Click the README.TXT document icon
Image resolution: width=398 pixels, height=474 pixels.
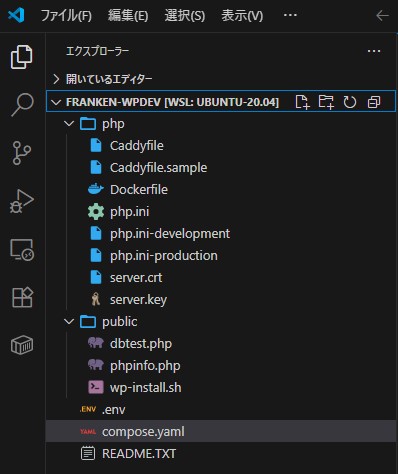point(88,453)
